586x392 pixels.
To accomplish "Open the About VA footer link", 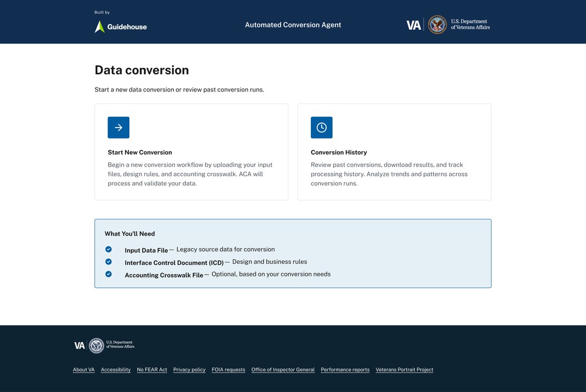I will (84, 370).
